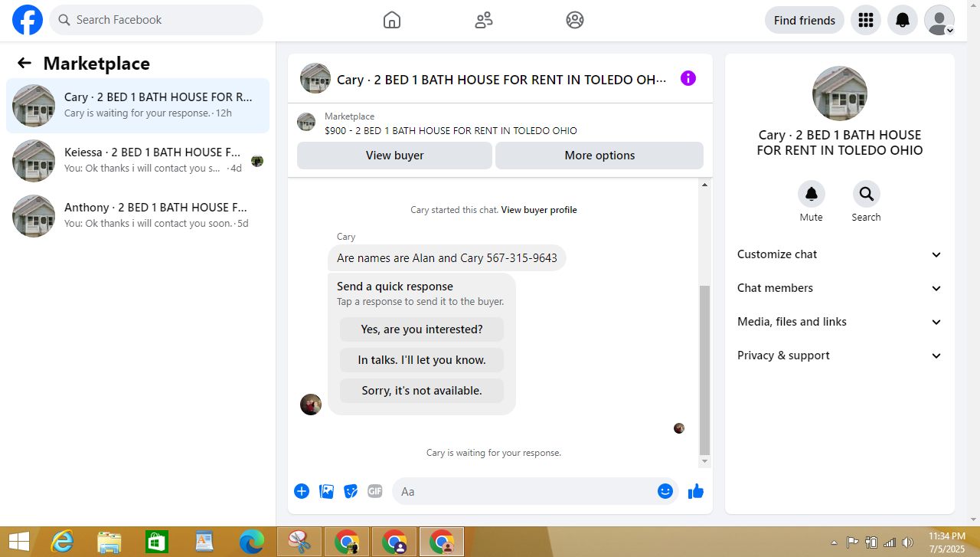The height and width of the screenshot is (557, 980).
Task: Open File Explorer from taskbar
Action: [x=109, y=542]
